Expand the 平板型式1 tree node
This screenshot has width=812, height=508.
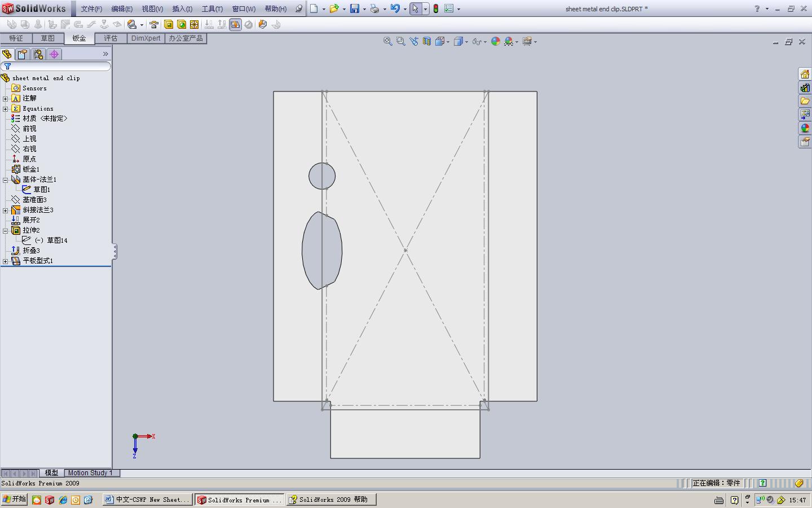point(6,261)
